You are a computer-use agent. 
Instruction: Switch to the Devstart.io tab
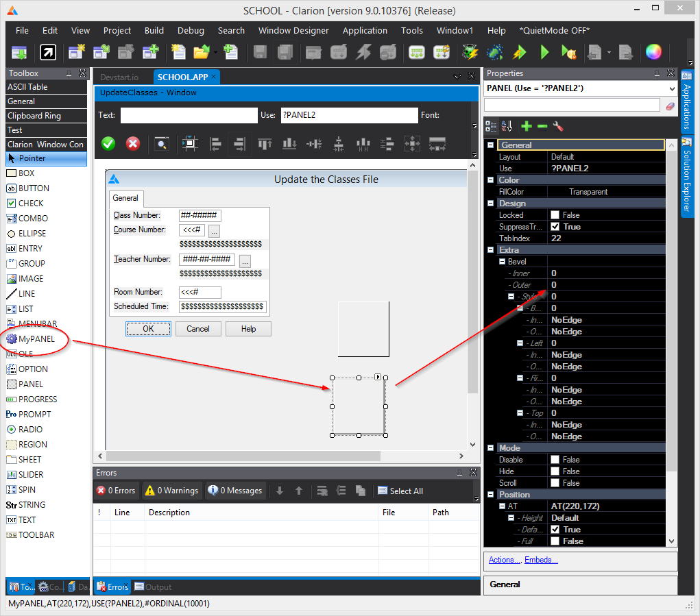pos(119,77)
